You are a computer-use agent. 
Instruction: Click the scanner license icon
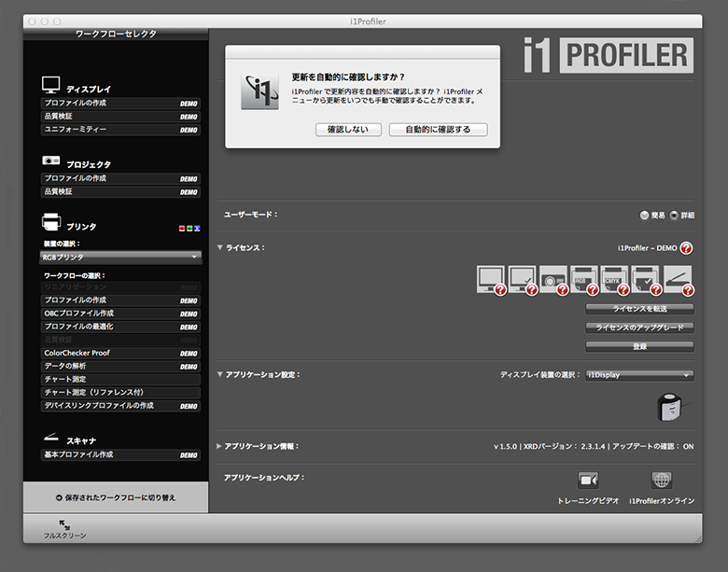coord(678,277)
